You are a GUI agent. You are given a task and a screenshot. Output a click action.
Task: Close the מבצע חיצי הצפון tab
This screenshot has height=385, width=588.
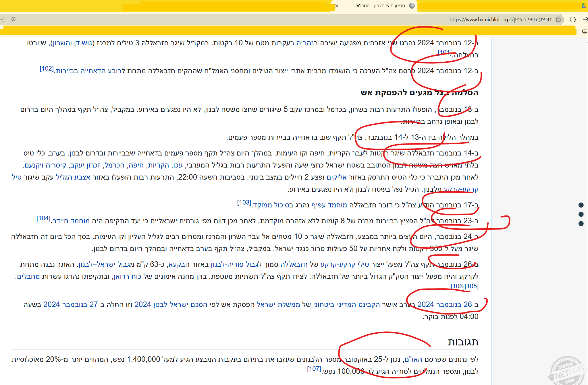(337, 6)
